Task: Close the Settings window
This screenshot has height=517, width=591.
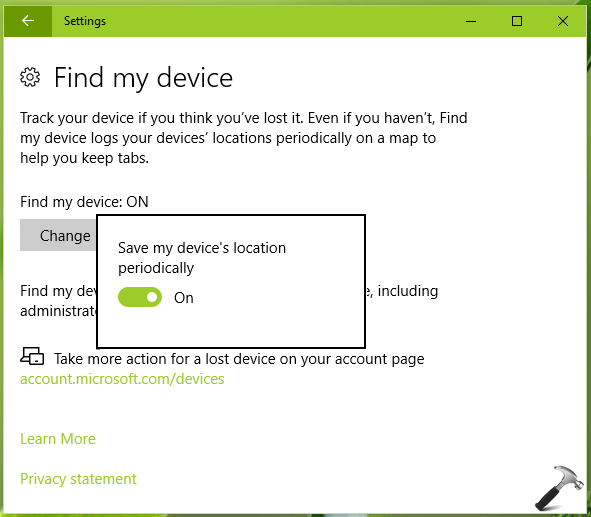Action: click(x=563, y=21)
